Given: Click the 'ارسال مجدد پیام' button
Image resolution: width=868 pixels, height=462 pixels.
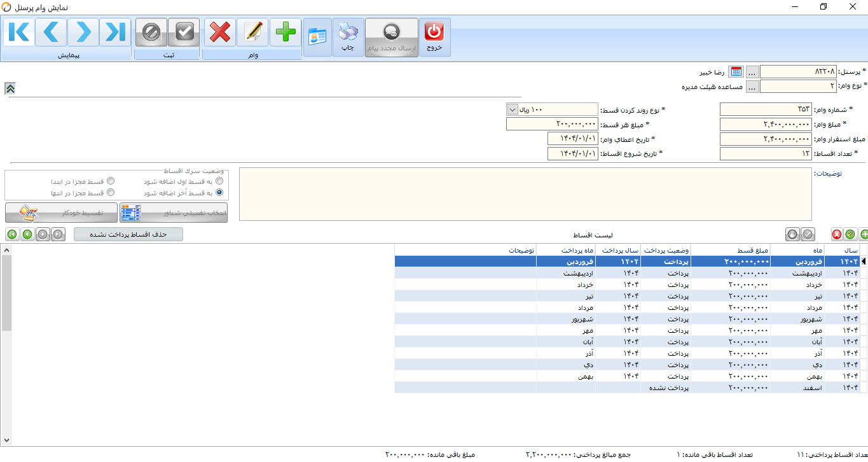Looking at the screenshot, I should point(392,38).
